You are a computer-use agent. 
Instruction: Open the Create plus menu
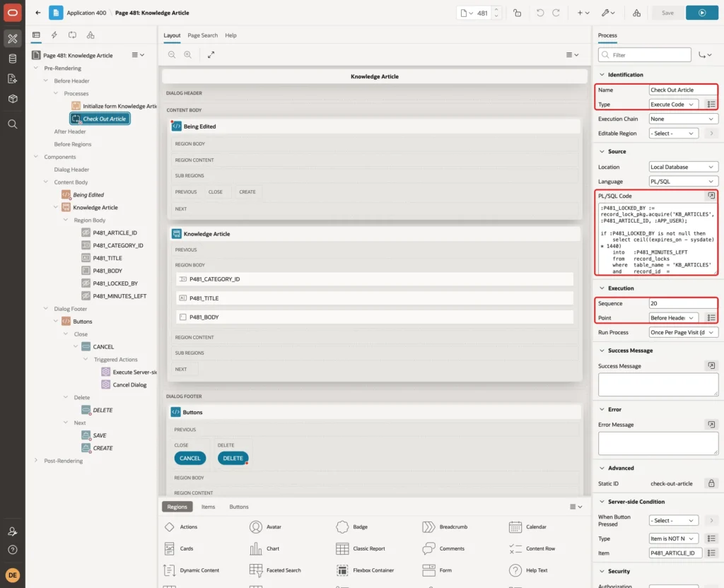click(583, 13)
